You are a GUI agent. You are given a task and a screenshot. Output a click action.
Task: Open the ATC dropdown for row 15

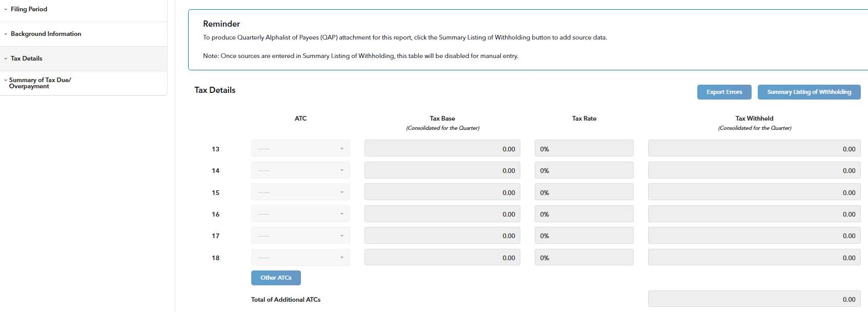coord(300,192)
